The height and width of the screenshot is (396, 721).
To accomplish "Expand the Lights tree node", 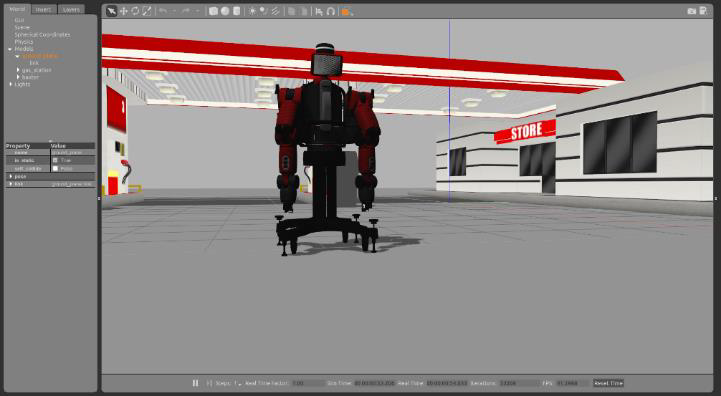I will [x=11, y=84].
